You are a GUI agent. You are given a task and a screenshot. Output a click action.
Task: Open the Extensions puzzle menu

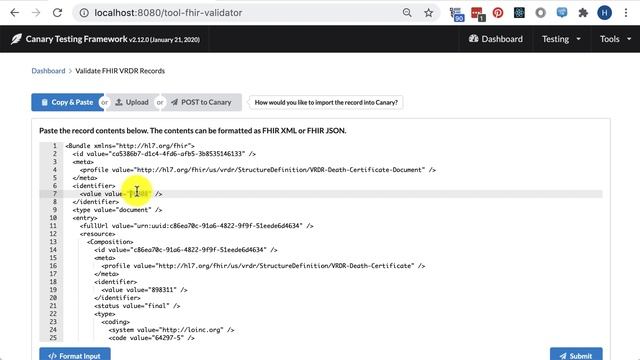tap(583, 13)
